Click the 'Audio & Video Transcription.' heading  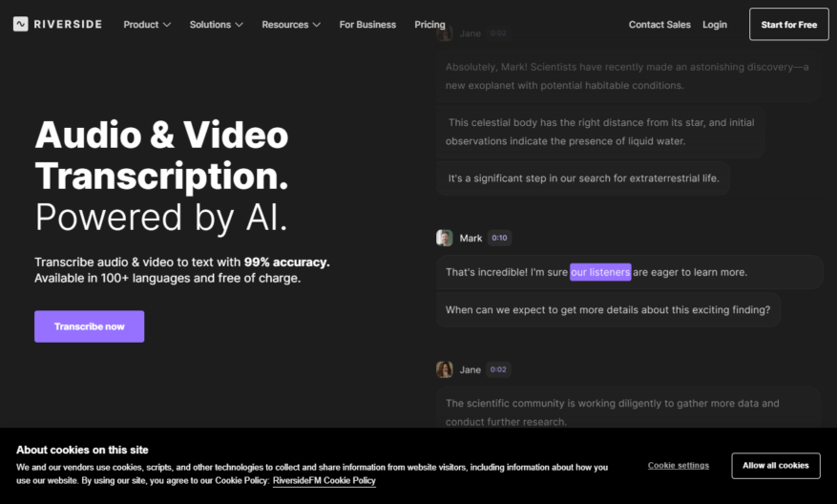[161, 155]
